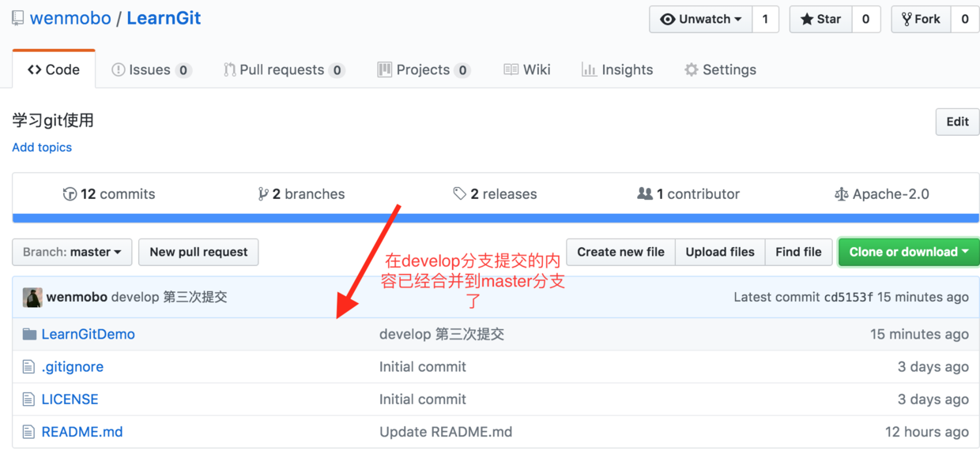Open the Insights tab
Screen dimensions: 980x450
coord(617,69)
